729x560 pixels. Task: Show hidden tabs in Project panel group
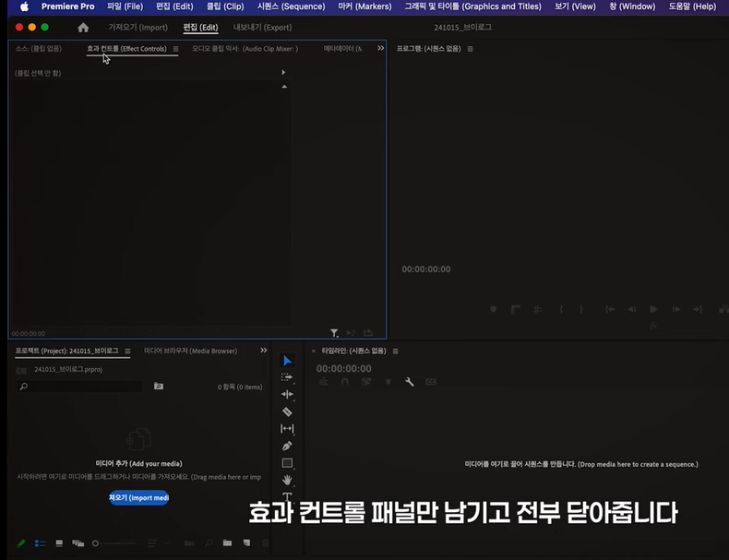(264, 350)
